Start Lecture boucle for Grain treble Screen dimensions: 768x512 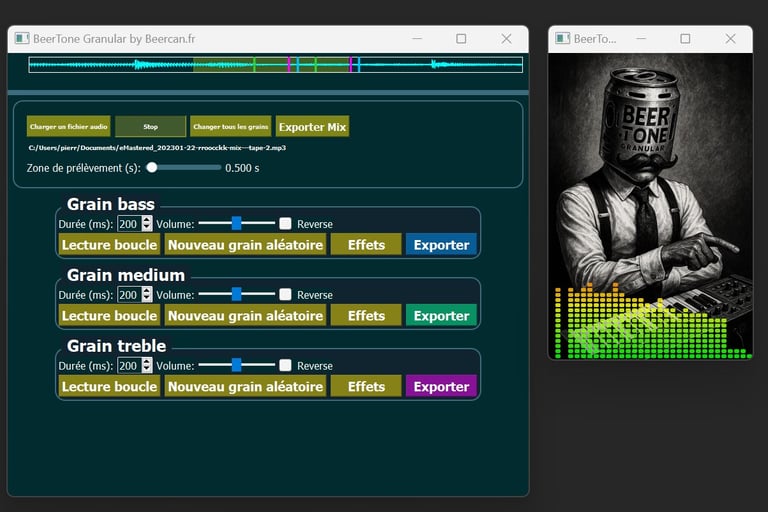click(x=109, y=387)
